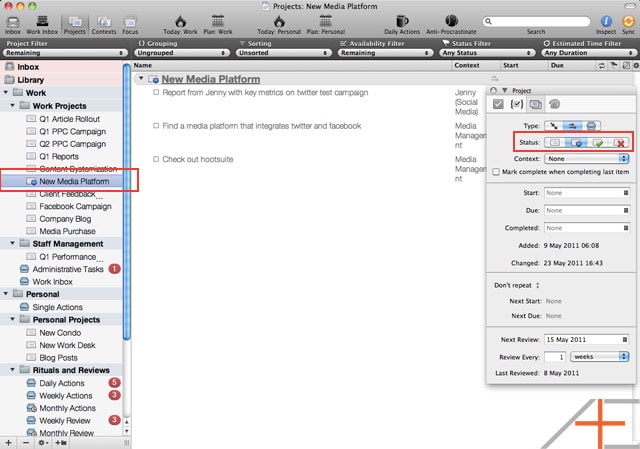This screenshot has height=449, width=640.
Task: Open Sorting Unsorted dropdown
Action: 283,53
